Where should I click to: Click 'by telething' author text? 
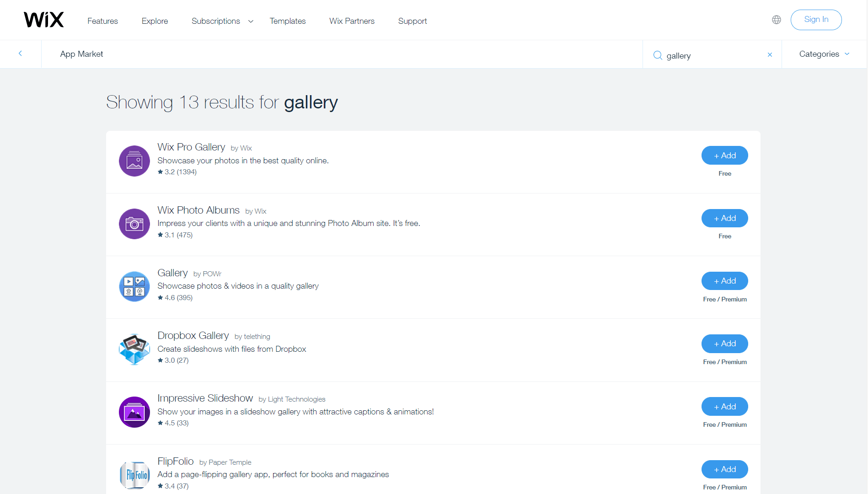click(x=252, y=337)
